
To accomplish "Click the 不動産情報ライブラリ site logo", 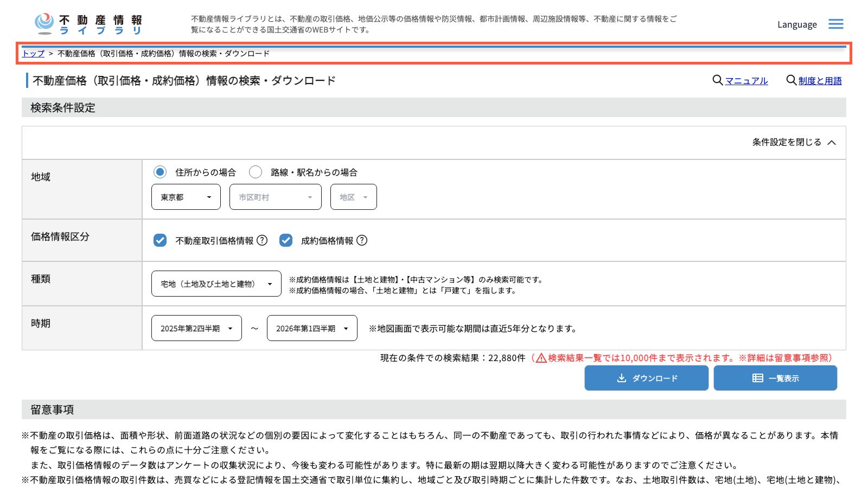I will click(88, 24).
